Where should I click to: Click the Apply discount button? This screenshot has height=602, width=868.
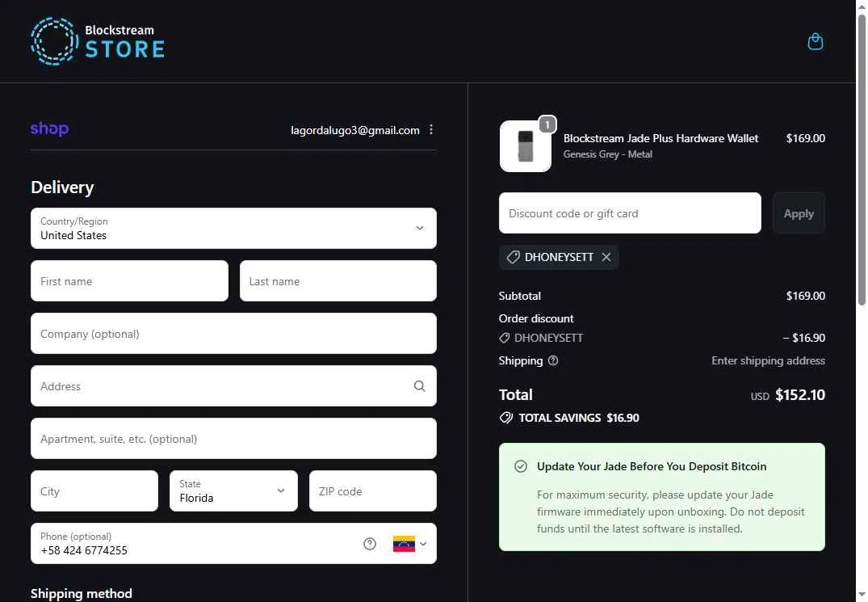coord(799,213)
